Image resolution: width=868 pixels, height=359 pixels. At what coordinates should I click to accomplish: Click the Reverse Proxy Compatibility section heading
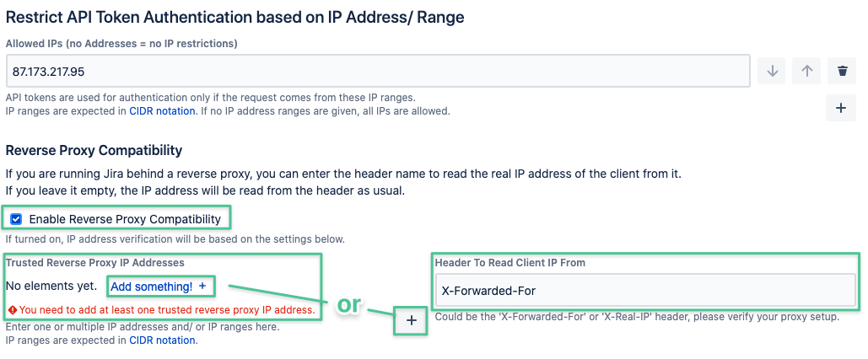click(x=94, y=150)
